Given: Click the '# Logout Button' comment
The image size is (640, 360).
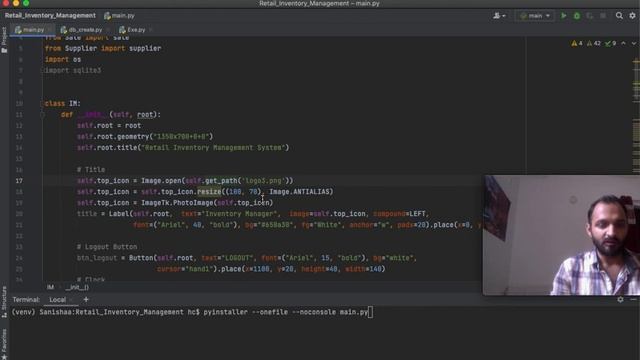Looking at the screenshot, I should [107, 247].
